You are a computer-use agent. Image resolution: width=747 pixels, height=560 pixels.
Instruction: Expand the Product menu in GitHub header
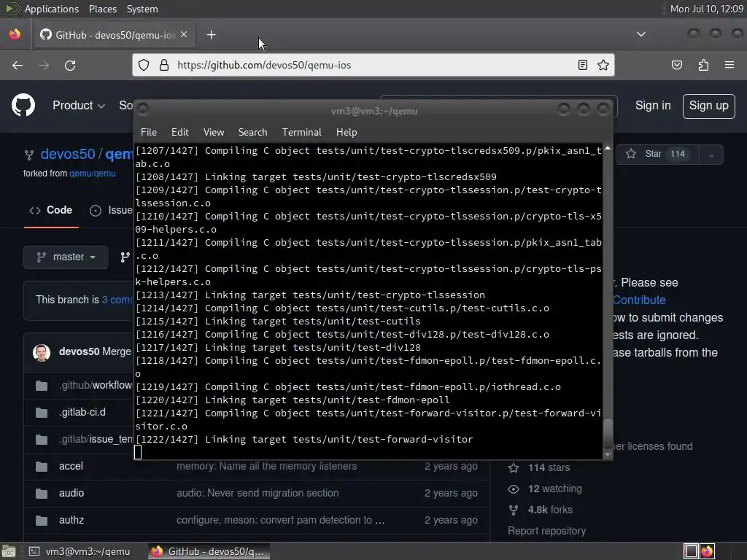coord(79,105)
